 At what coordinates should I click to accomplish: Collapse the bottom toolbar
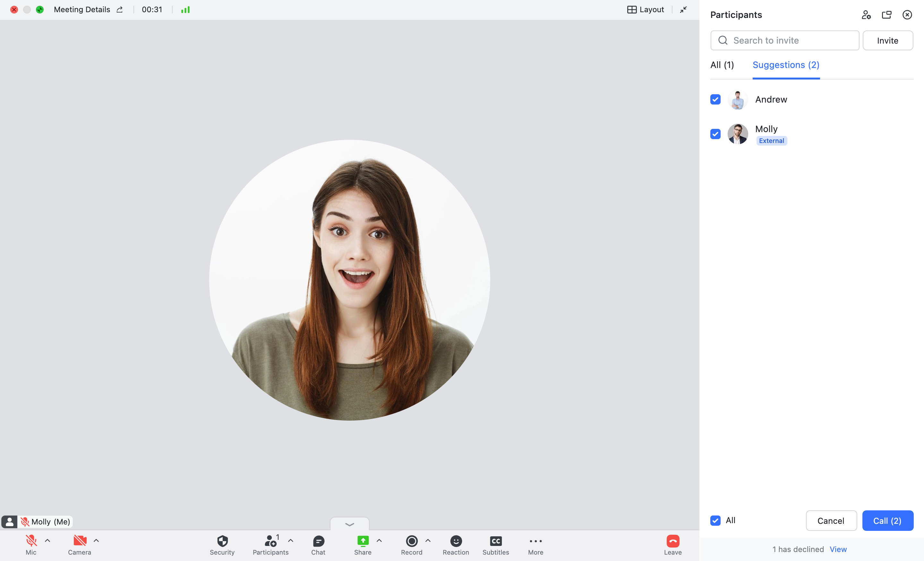coord(349,524)
